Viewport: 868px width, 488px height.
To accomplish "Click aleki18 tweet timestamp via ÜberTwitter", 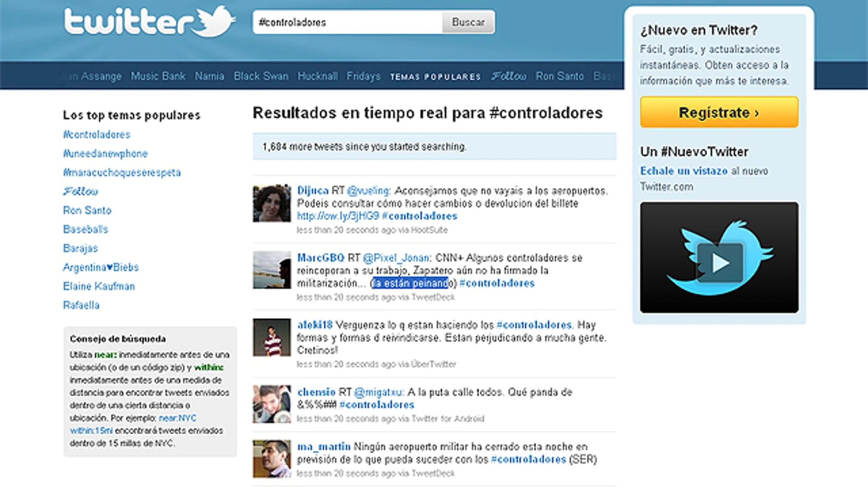I will [376, 364].
